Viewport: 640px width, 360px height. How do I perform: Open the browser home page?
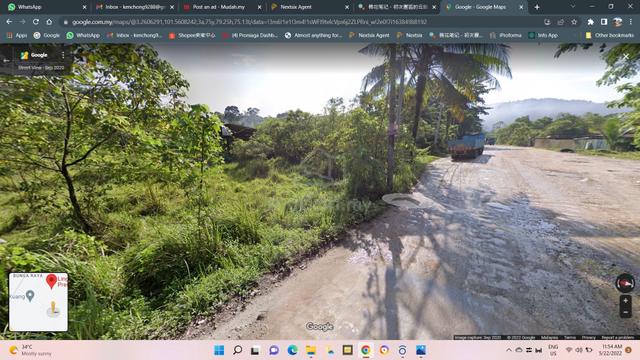tap(49, 22)
